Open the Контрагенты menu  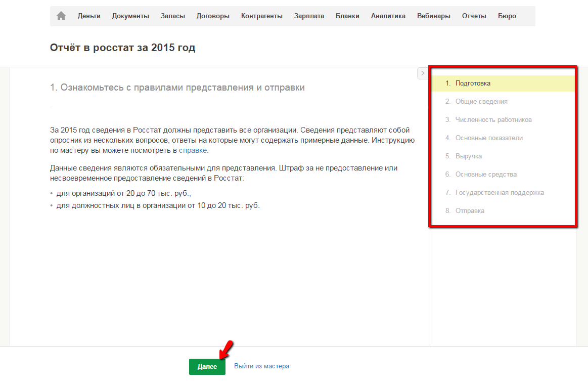(262, 16)
